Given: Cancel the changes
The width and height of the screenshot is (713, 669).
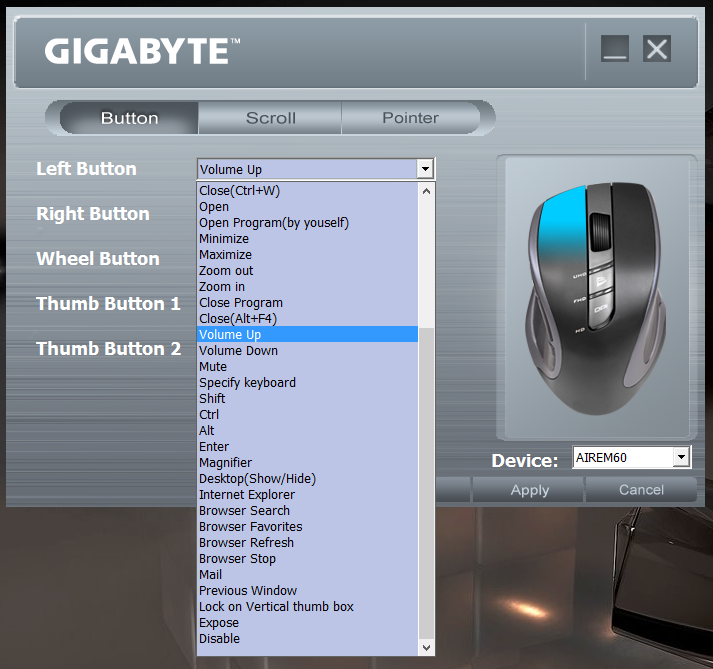Looking at the screenshot, I should 641,490.
